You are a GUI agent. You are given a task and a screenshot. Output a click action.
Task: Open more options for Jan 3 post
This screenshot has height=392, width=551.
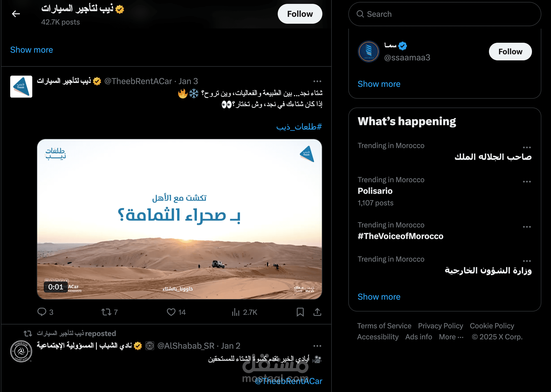pyautogui.click(x=317, y=81)
